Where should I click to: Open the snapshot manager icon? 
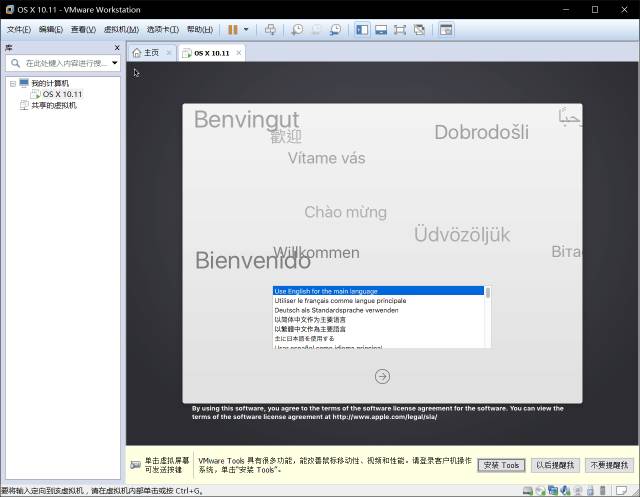coord(336,29)
